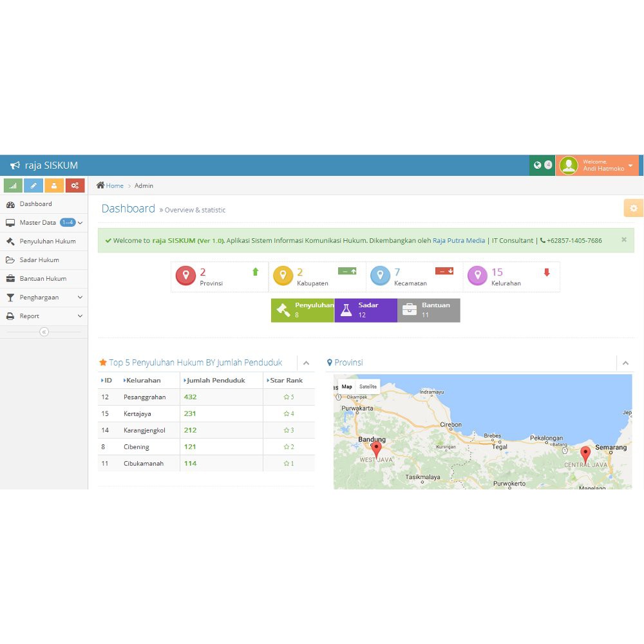Open Penyuluhan Hukum in the sidebar
Image resolution: width=644 pixels, height=644 pixels.
(x=44, y=241)
